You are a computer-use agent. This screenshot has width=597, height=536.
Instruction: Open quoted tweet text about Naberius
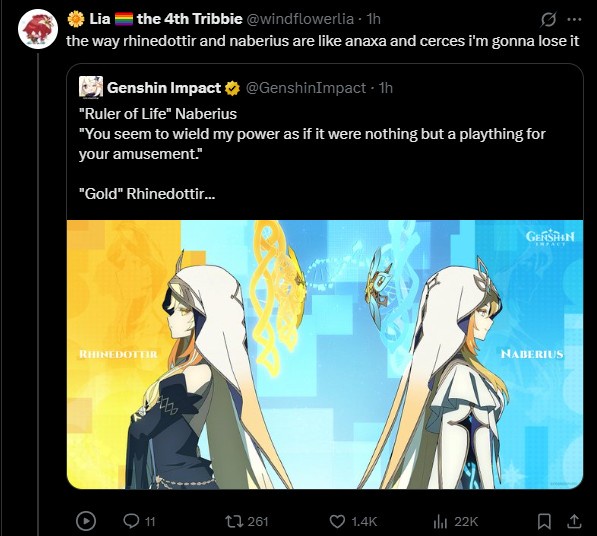point(312,154)
